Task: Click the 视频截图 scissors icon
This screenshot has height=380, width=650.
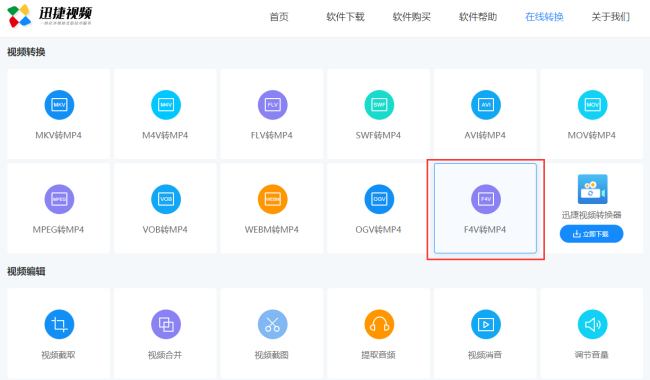Action: (x=272, y=324)
